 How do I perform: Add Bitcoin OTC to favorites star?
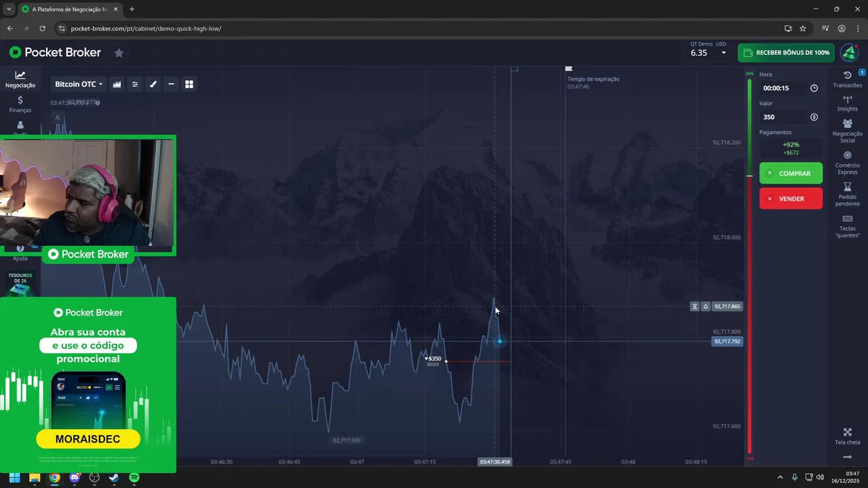coord(119,53)
